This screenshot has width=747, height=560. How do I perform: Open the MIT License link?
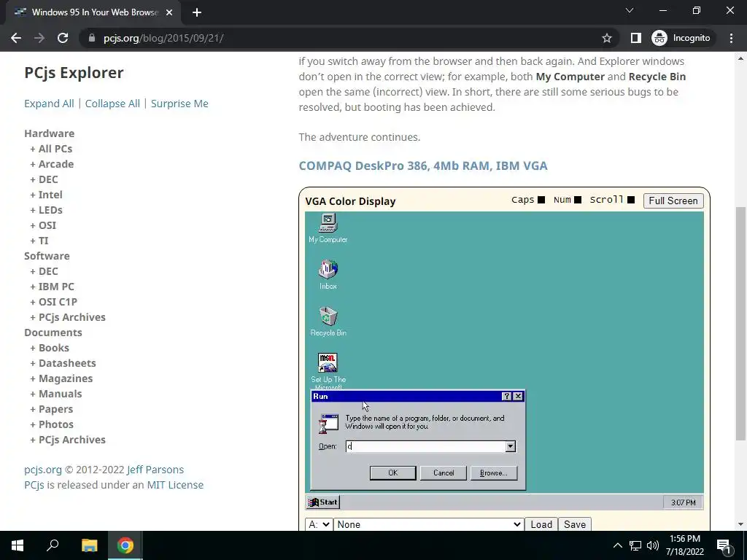175,485
